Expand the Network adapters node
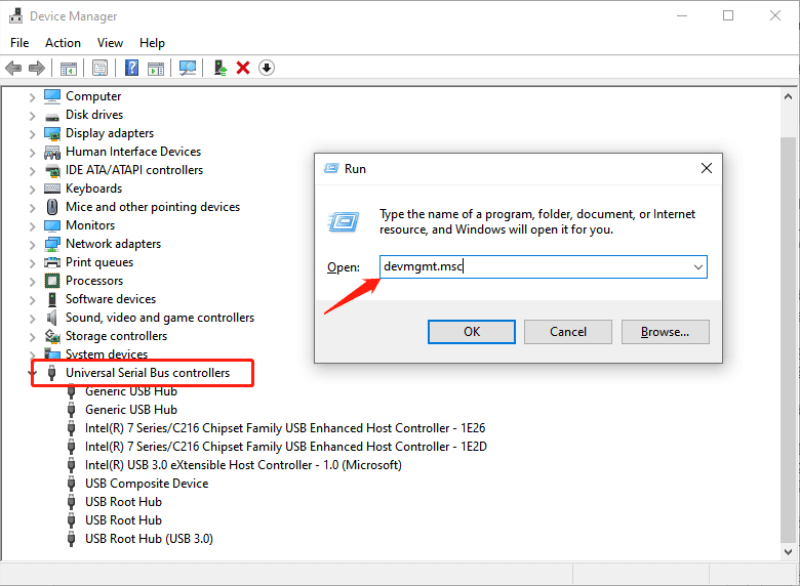Viewport: 800px width, 586px height. coord(32,245)
